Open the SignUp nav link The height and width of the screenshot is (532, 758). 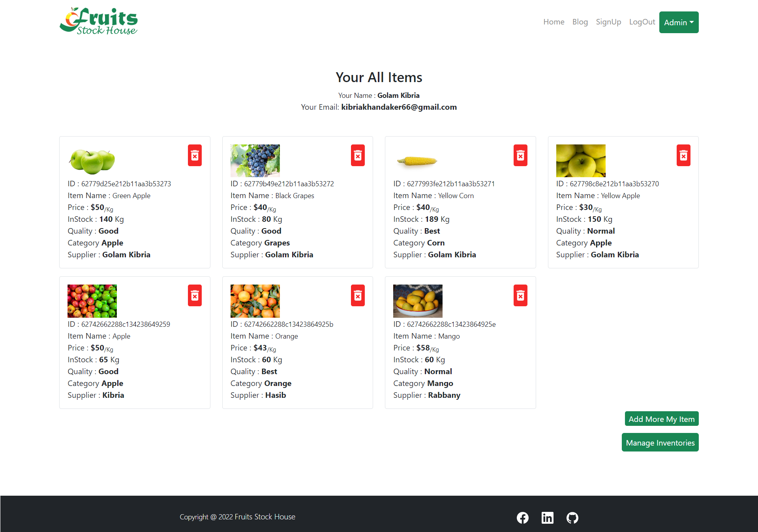pyautogui.click(x=608, y=22)
